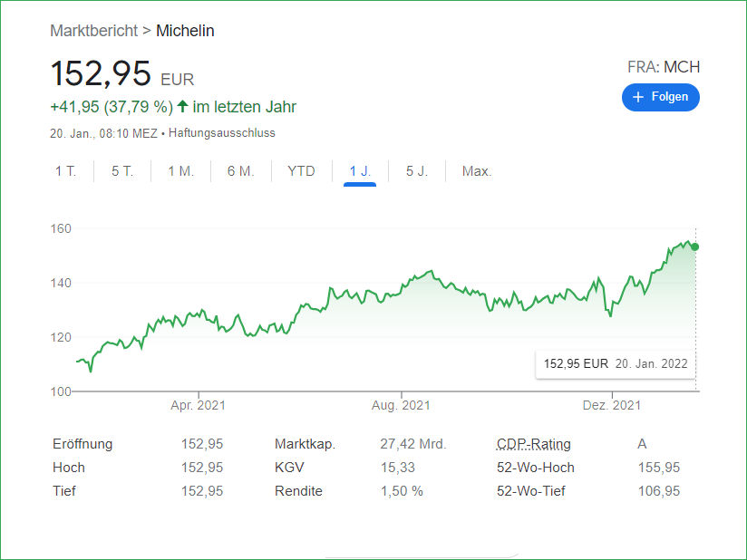Screen dimensions: 747x560
Task: Click the FRA: MCH ticker symbol
Action: [664, 67]
